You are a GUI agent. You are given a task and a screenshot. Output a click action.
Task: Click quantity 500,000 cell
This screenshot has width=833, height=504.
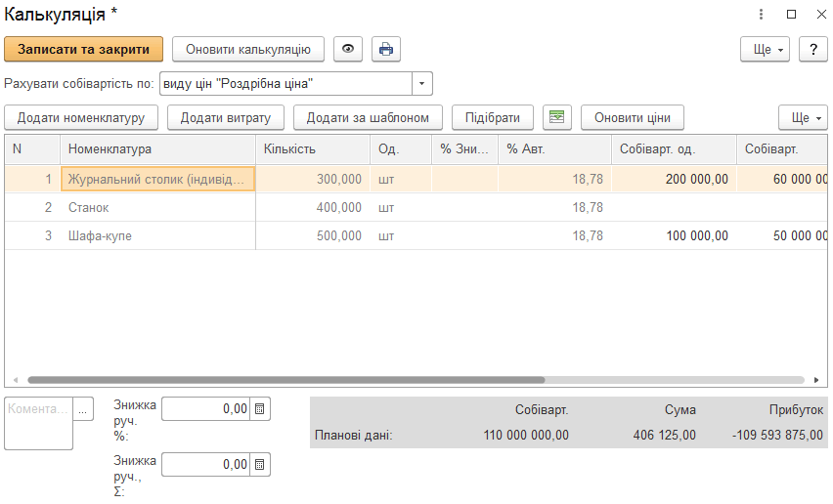pos(313,235)
